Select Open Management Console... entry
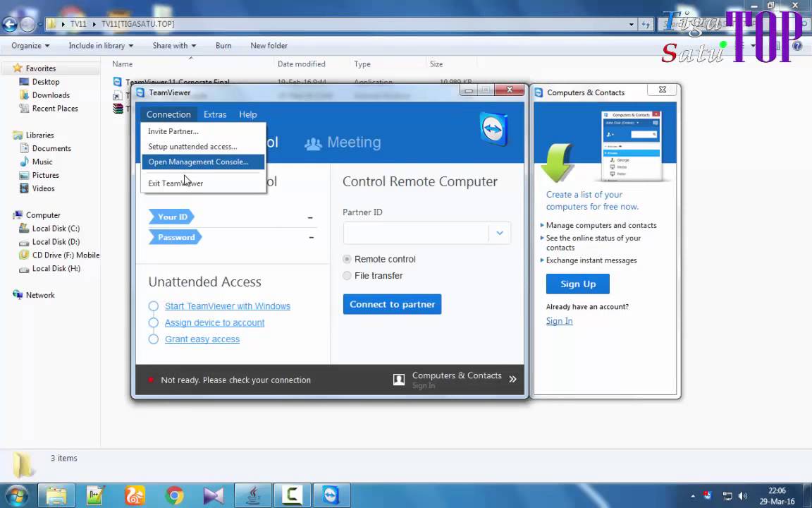The width and height of the screenshot is (812, 508). [x=203, y=162]
